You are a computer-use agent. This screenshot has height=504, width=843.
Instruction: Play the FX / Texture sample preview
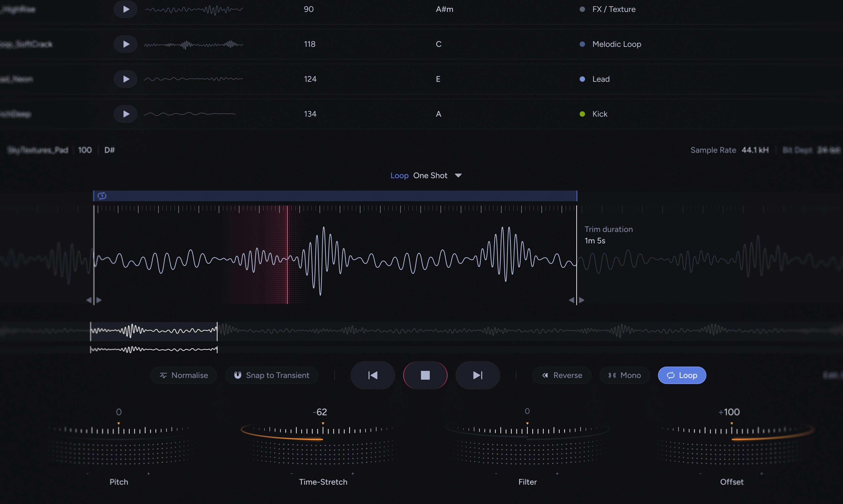point(126,9)
